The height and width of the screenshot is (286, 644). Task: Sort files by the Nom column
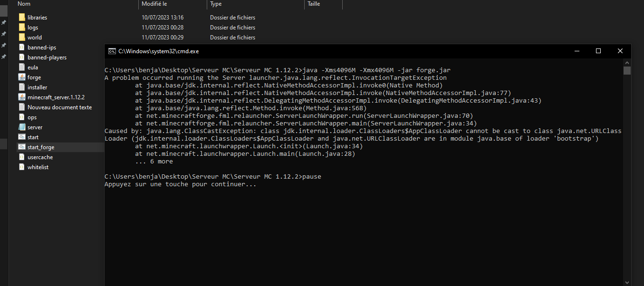[x=24, y=4]
